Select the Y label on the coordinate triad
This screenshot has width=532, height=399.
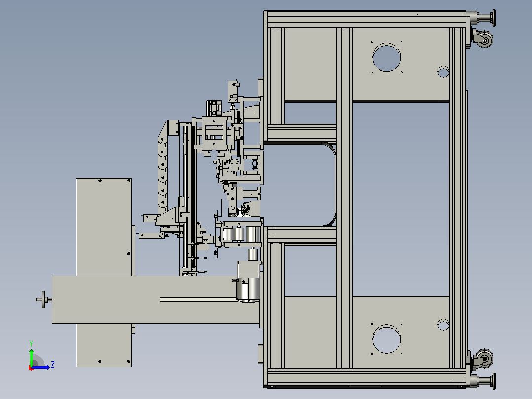click(31, 343)
